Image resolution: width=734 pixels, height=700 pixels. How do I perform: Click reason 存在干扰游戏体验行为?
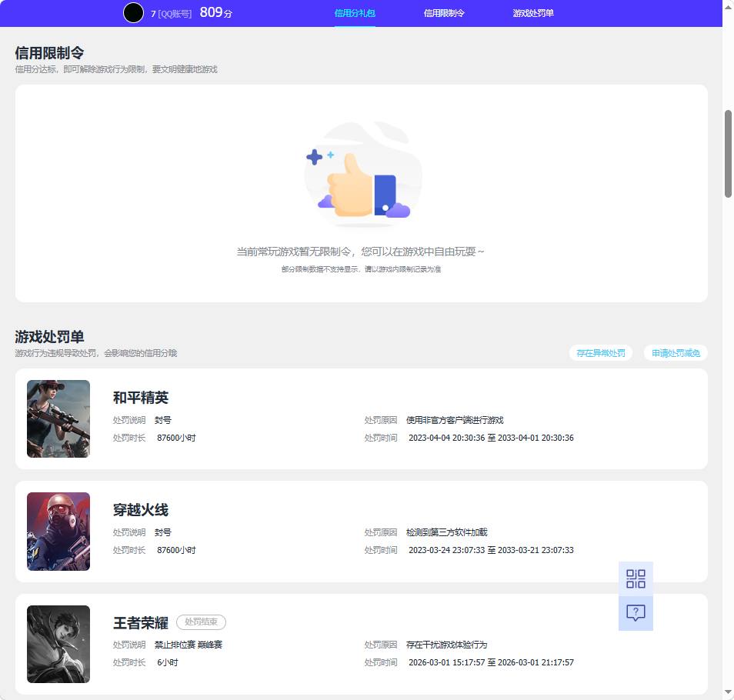tap(446, 645)
